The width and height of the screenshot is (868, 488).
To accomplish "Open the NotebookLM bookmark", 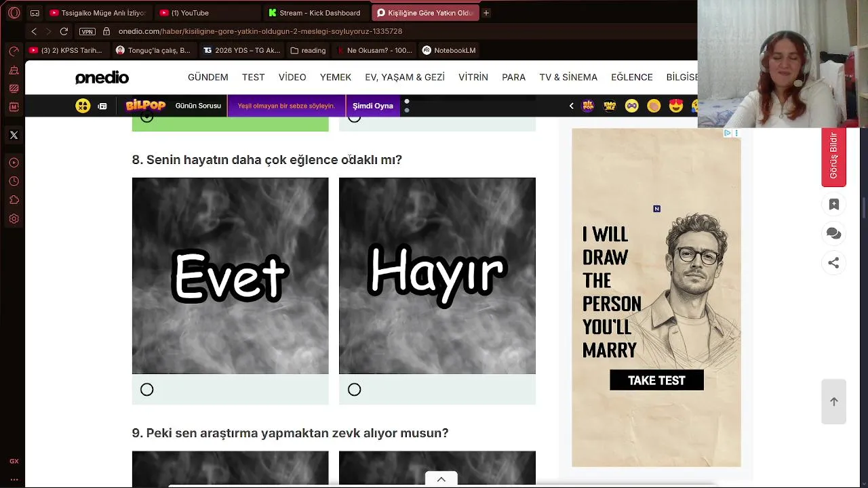I will [449, 50].
